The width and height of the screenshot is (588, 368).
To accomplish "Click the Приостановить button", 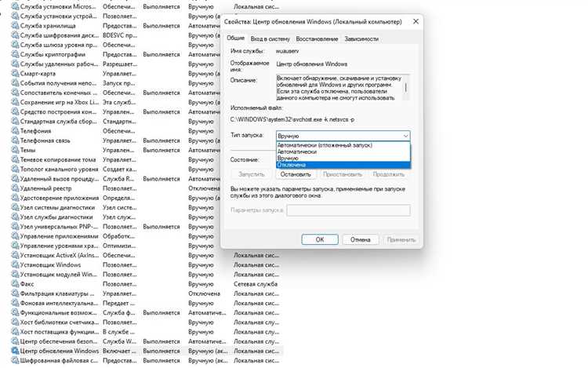I will click(x=343, y=174).
